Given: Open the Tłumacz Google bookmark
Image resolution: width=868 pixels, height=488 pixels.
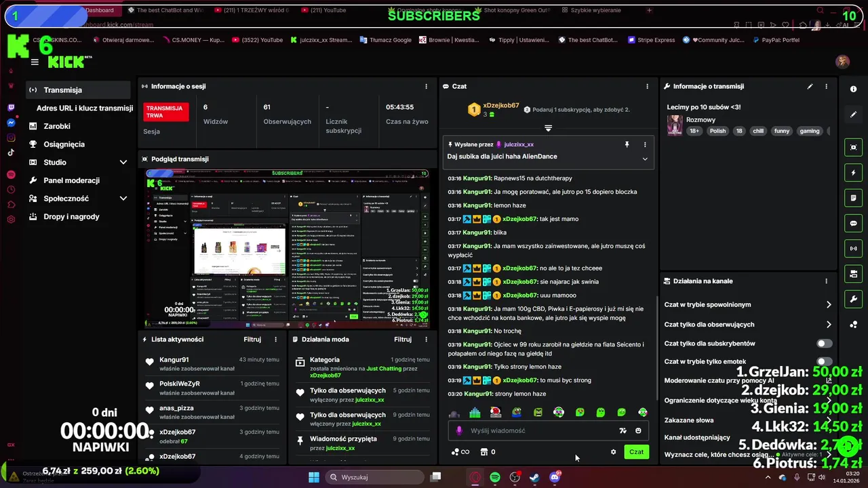Looking at the screenshot, I should pyautogui.click(x=384, y=40).
